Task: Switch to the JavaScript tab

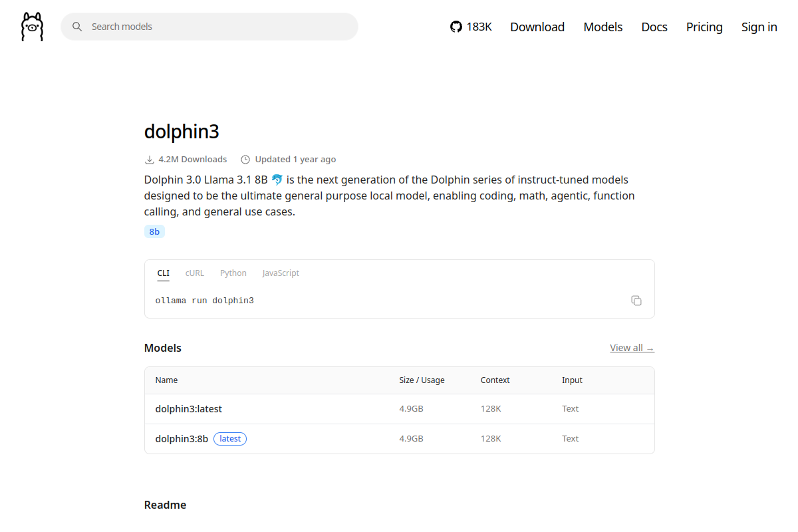Action: coord(281,273)
